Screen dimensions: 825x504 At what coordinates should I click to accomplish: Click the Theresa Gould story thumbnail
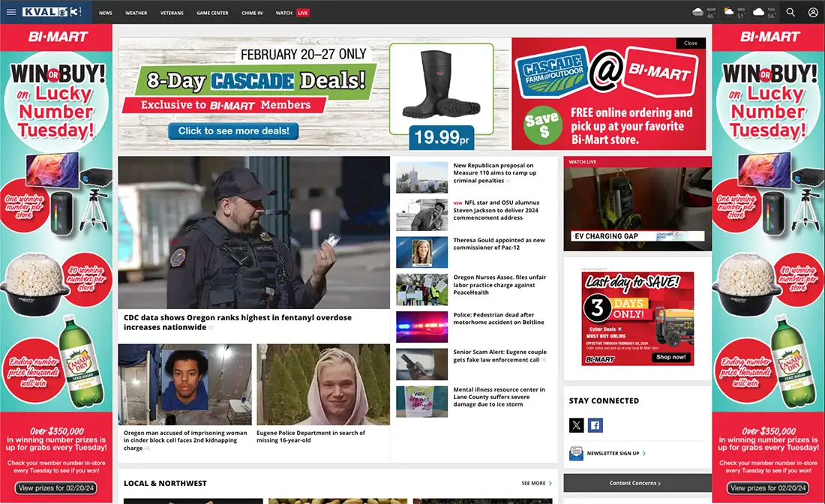[422, 252]
